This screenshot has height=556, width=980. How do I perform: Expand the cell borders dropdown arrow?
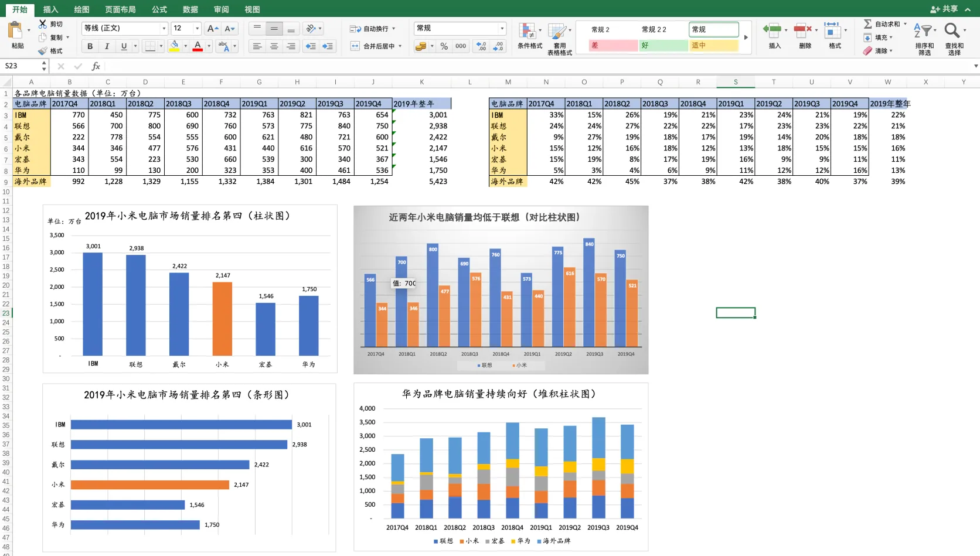[x=161, y=46]
